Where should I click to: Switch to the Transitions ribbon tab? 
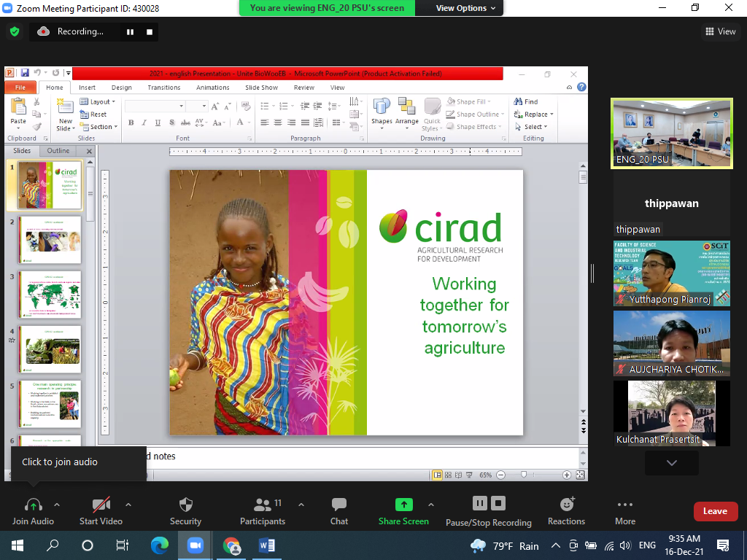tap(164, 87)
